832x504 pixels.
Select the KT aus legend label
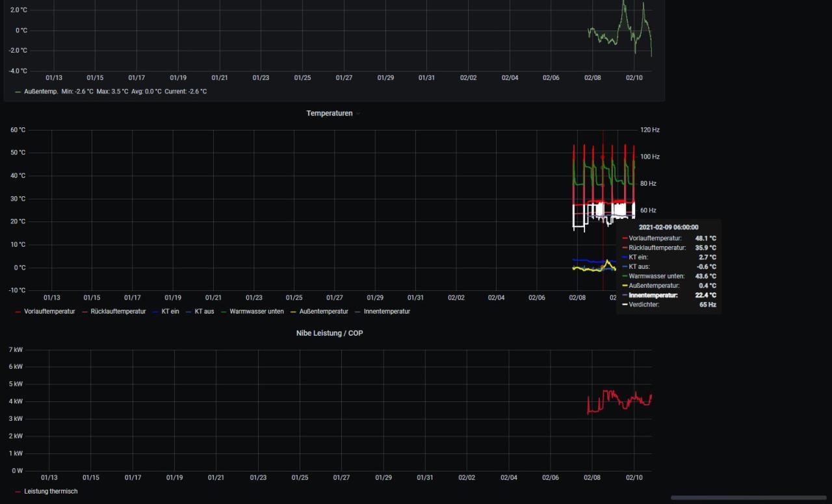click(x=204, y=312)
